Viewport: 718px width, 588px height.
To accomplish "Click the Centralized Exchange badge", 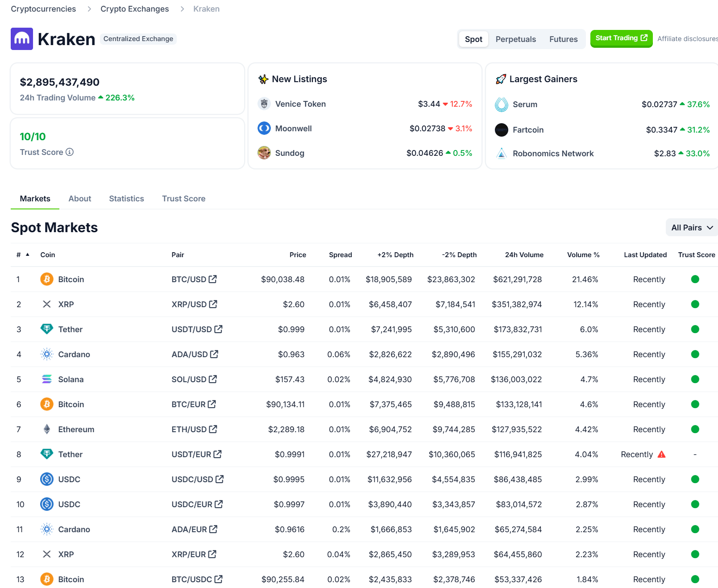I will (x=138, y=39).
